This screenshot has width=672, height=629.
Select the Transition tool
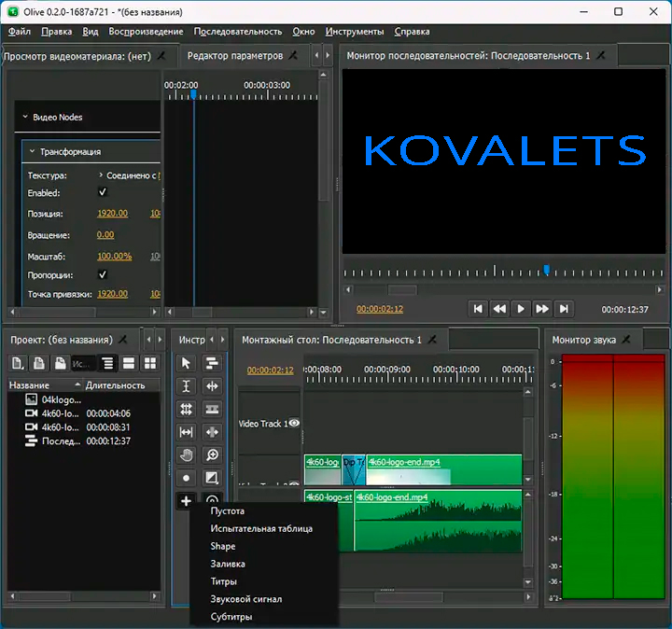coord(212,478)
